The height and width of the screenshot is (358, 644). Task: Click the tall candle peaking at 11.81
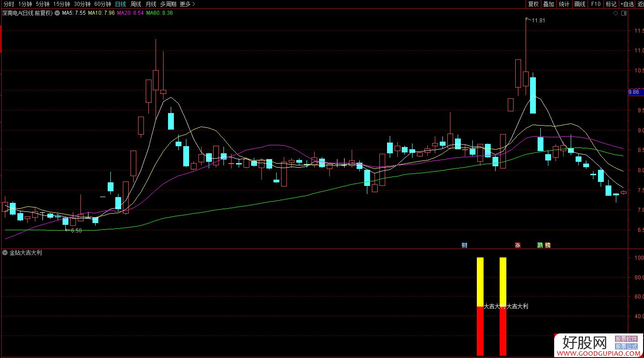[x=526, y=78]
